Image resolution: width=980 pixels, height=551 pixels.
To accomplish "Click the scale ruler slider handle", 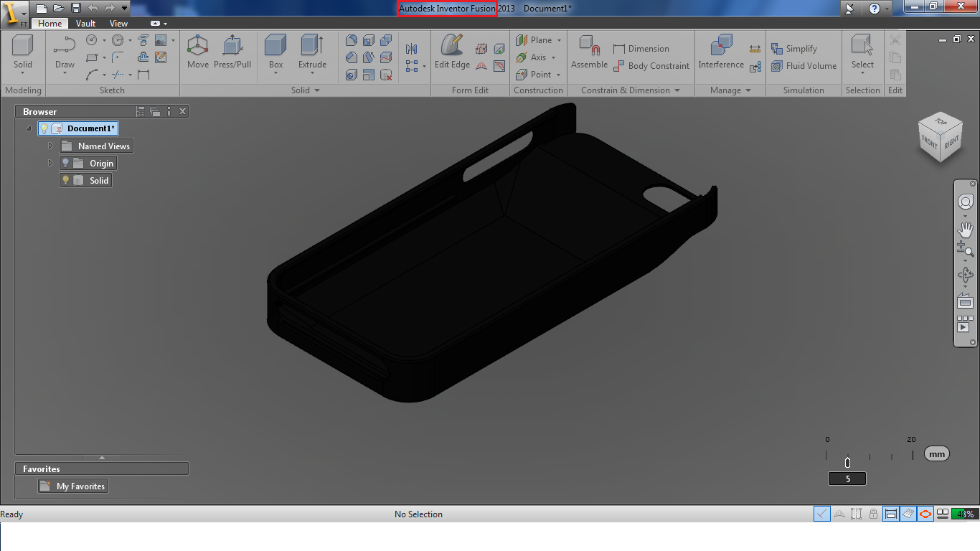I will click(x=847, y=463).
